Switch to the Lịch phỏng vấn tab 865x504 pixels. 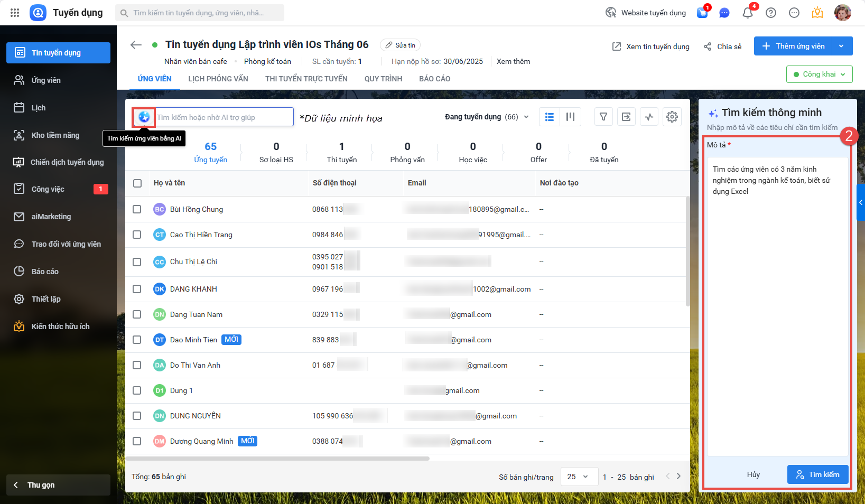pos(218,79)
